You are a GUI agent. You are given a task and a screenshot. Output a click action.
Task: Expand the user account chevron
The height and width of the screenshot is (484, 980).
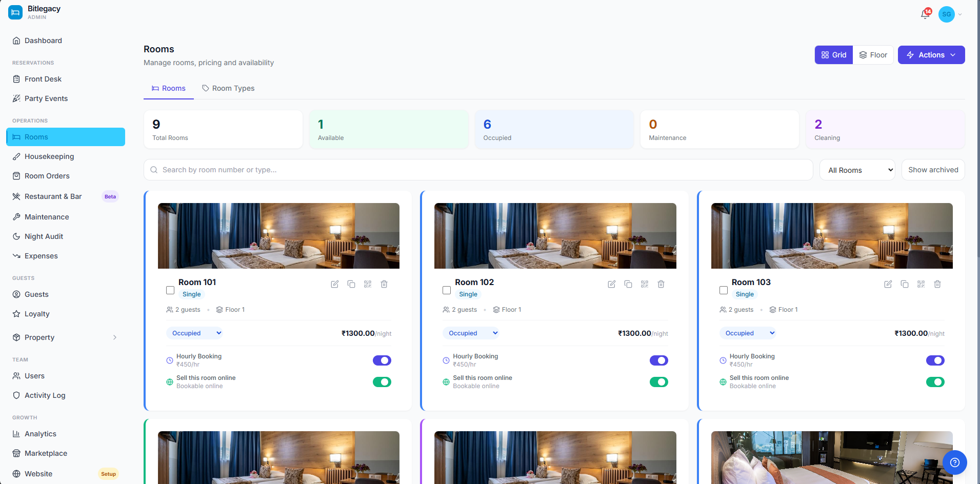point(960,14)
